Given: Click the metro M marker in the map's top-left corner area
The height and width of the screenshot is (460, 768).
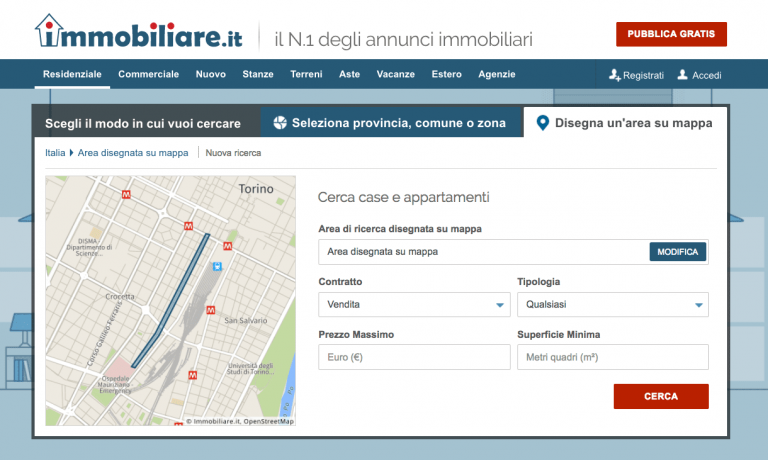Looking at the screenshot, I should coord(126,194).
